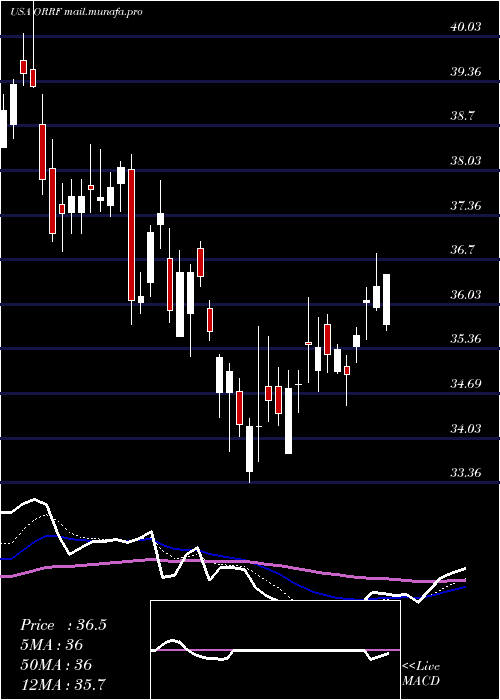Click the 39.36 price axis label
The width and height of the screenshot is (500, 700).
click(x=466, y=71)
